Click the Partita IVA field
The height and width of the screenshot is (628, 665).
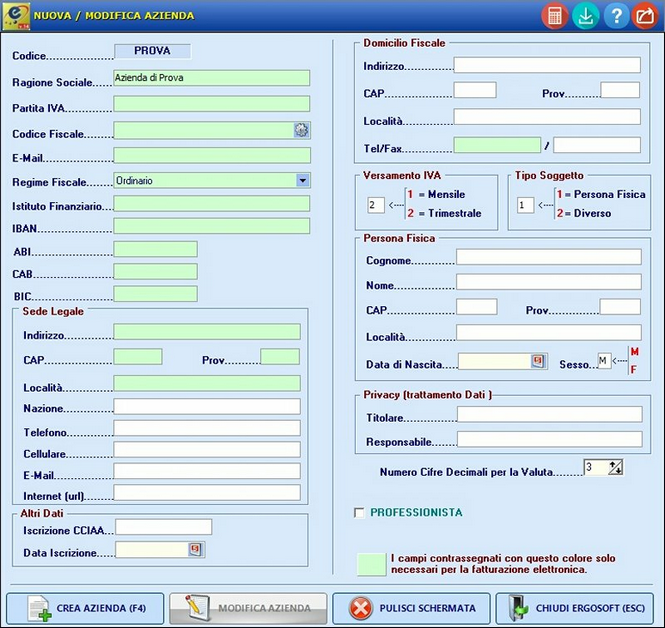coord(212,104)
